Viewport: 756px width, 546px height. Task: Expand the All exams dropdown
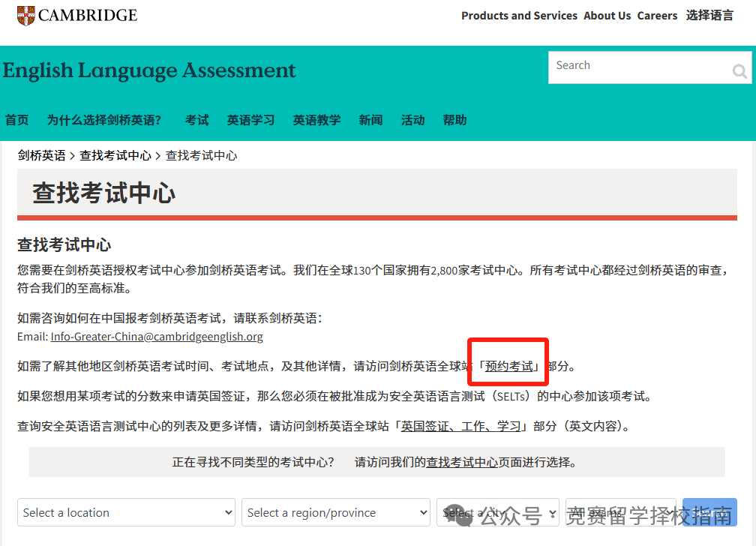(620, 512)
